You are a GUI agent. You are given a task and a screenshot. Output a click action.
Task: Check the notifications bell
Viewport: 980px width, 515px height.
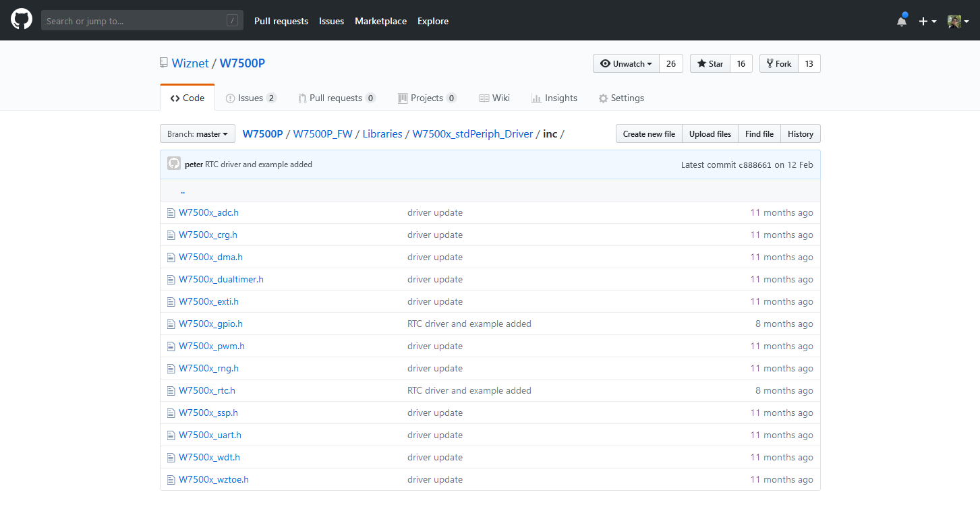click(902, 21)
